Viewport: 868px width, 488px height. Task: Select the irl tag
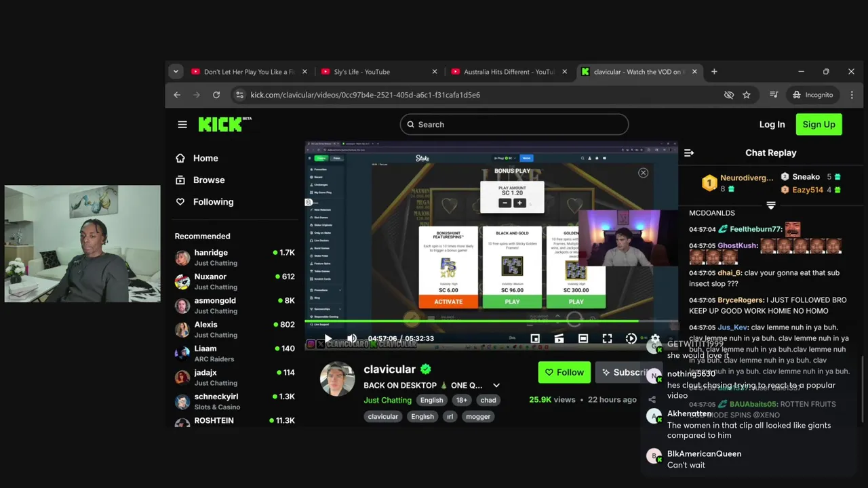click(x=450, y=417)
